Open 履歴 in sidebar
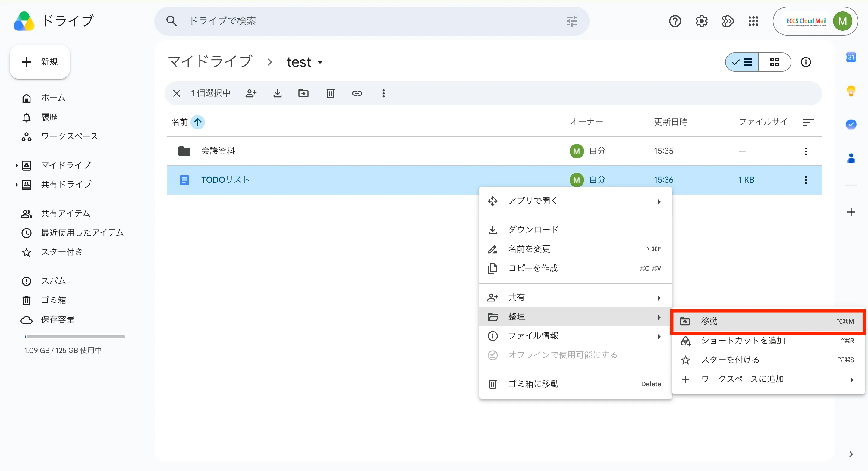This screenshot has height=471, width=868. point(40,117)
